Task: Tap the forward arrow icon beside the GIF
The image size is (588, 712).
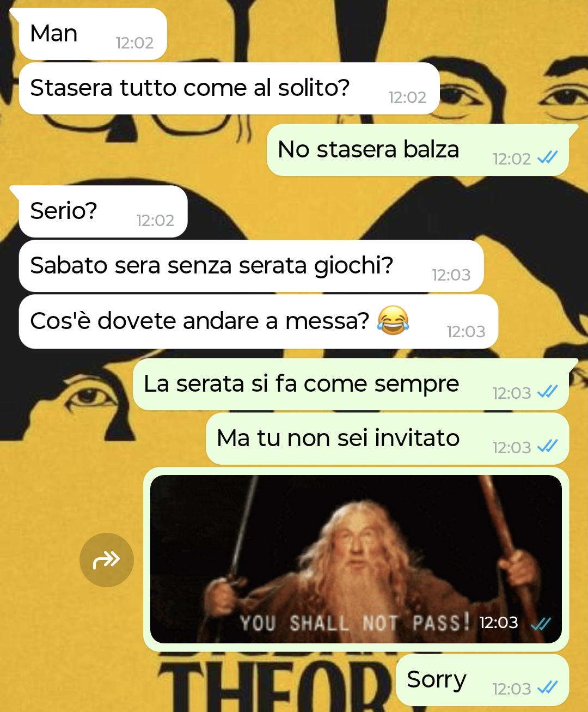Action: coord(106,559)
